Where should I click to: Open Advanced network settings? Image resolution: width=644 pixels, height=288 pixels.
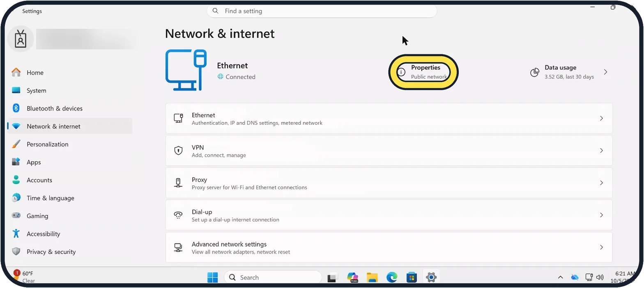tap(389, 247)
